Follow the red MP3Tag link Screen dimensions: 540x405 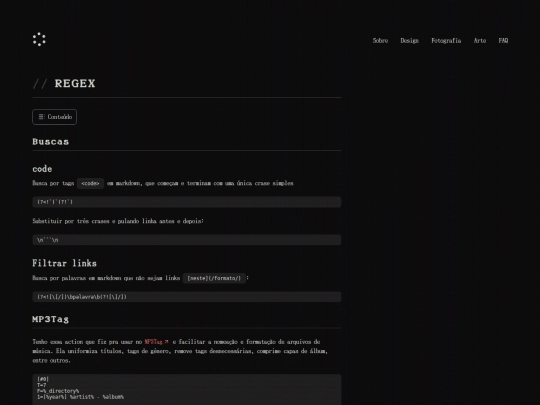153,342
